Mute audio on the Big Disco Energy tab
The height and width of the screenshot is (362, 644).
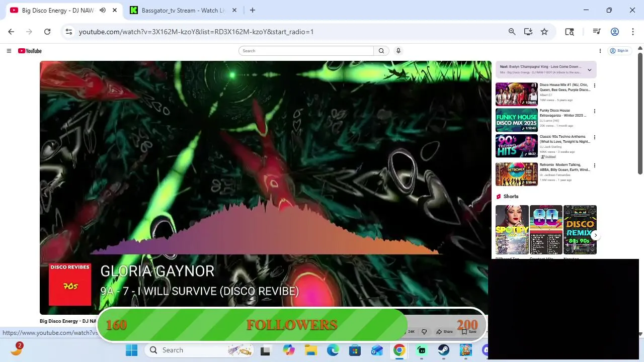(x=103, y=10)
